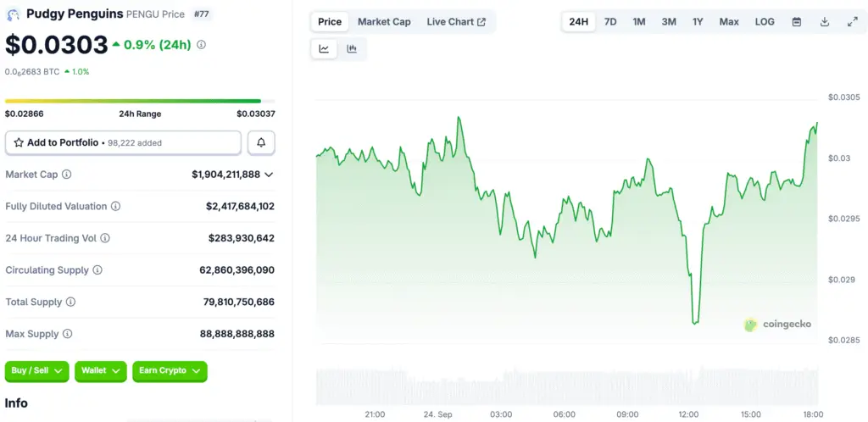This screenshot has height=422, width=868.
Task: Click the 0.9% (24h) change text
Action: pyautogui.click(x=157, y=45)
